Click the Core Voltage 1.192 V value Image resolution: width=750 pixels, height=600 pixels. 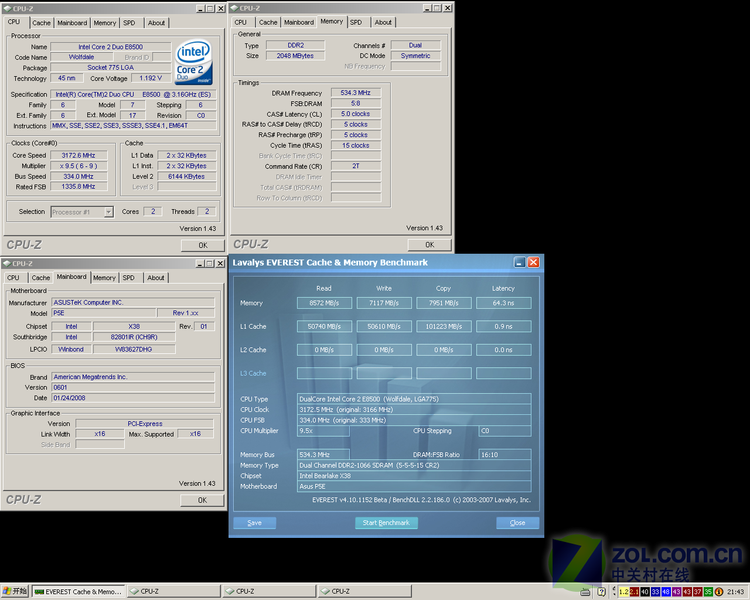click(x=151, y=78)
